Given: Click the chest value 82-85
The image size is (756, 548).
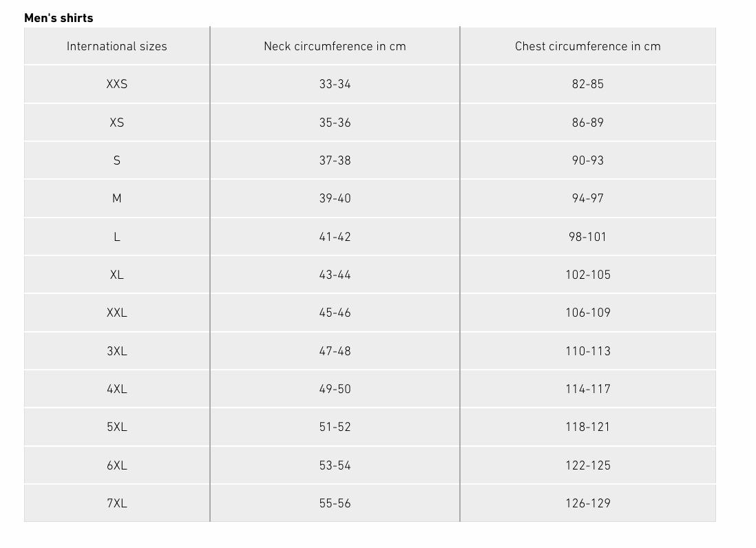Looking at the screenshot, I should (588, 84).
